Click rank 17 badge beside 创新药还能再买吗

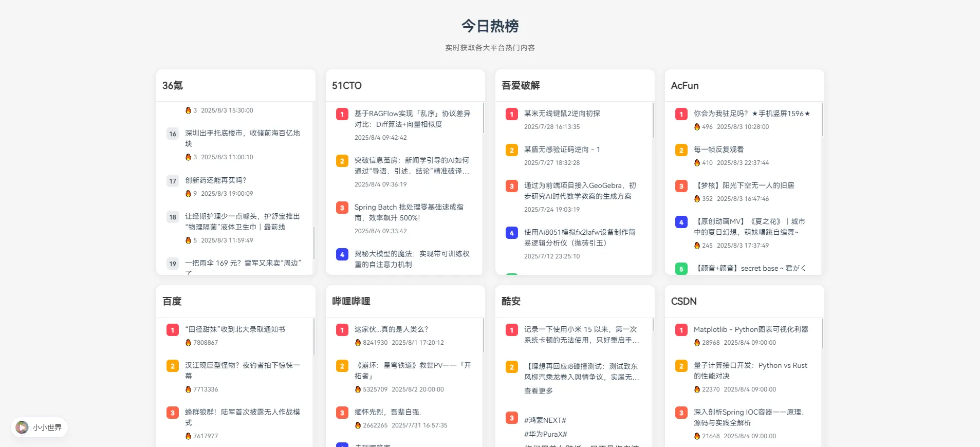click(x=173, y=181)
